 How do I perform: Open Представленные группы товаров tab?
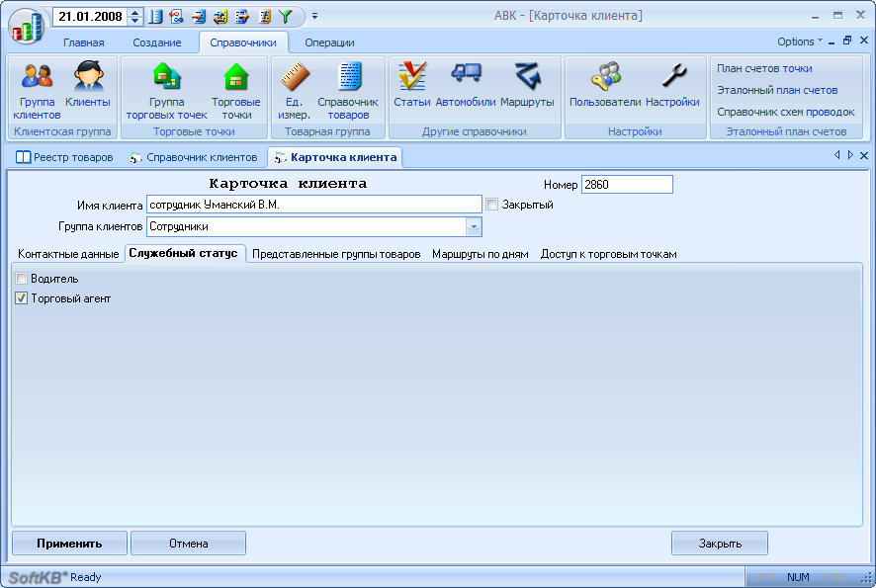coord(336,254)
